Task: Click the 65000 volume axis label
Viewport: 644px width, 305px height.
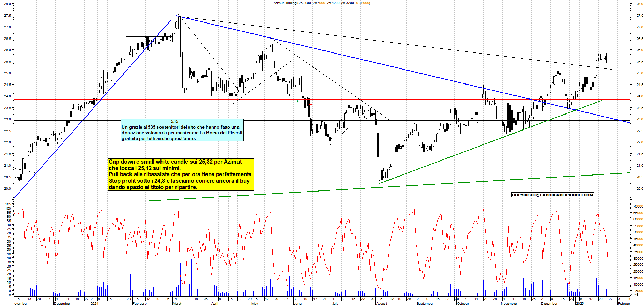Action: [638, 213]
